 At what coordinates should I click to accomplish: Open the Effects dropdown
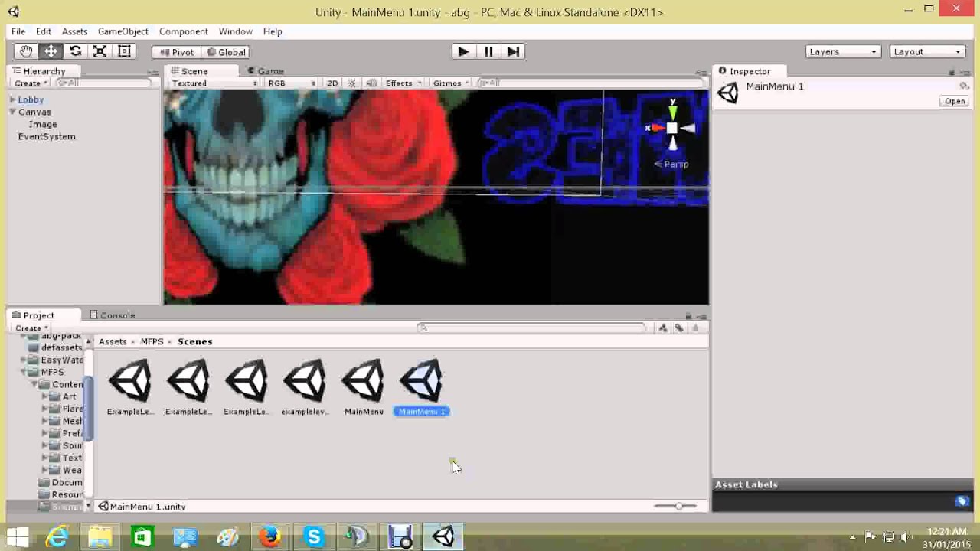tap(403, 83)
